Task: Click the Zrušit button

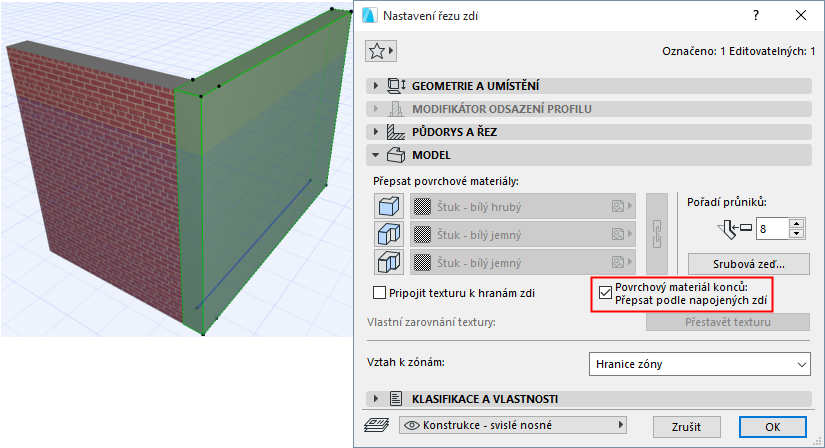Action: pos(687,427)
